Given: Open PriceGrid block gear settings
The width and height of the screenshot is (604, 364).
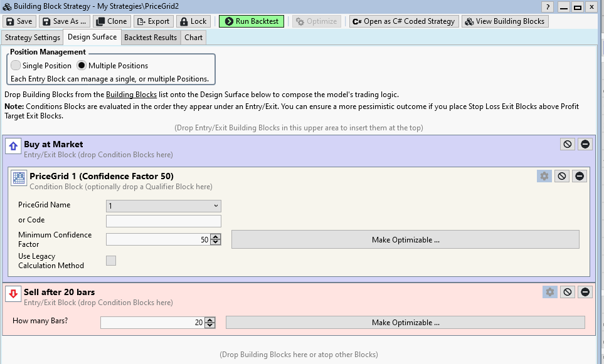Looking at the screenshot, I should tap(544, 176).
